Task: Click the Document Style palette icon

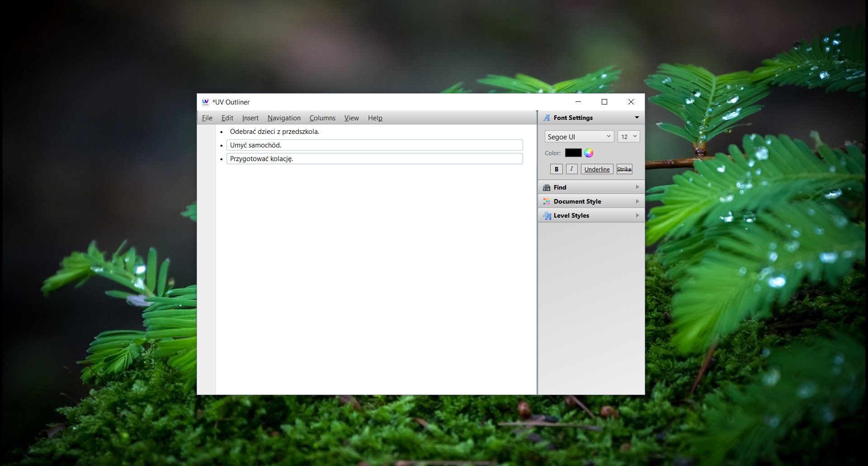Action: (x=546, y=201)
